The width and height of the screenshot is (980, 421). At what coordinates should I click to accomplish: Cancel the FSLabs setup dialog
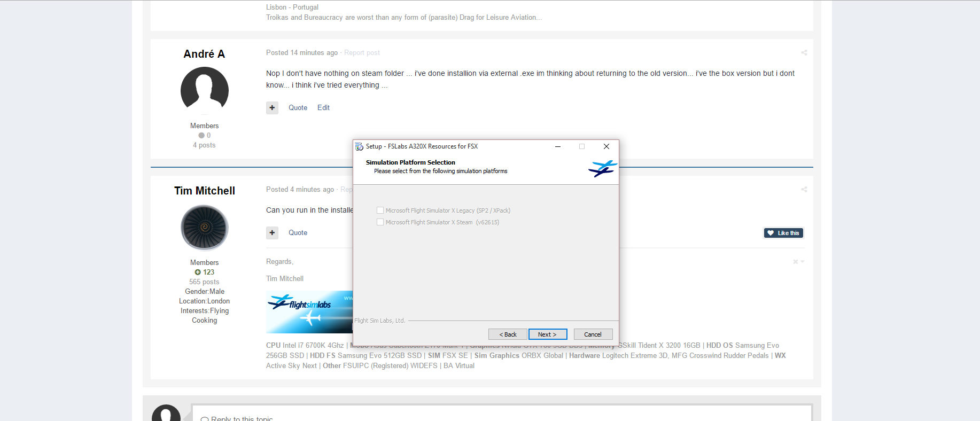click(593, 334)
